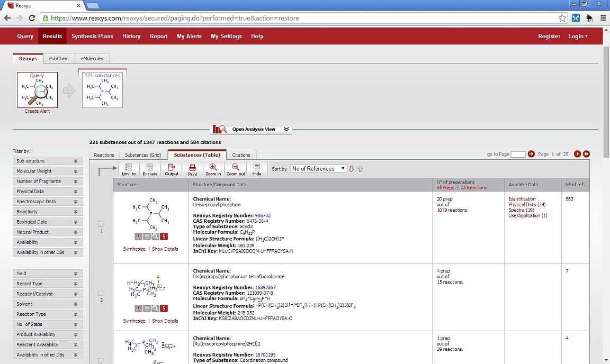Click the go to Page input field
This screenshot has width=610, height=364.
518,154
